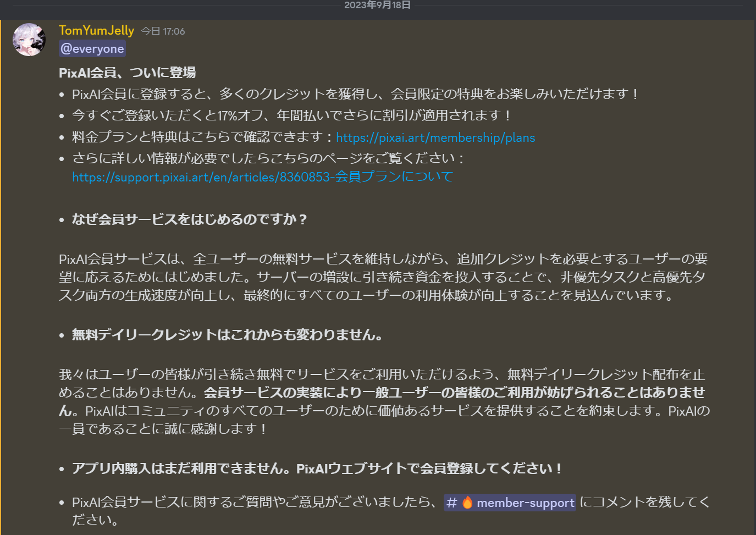Open the #member-support channel mention

(x=510, y=503)
